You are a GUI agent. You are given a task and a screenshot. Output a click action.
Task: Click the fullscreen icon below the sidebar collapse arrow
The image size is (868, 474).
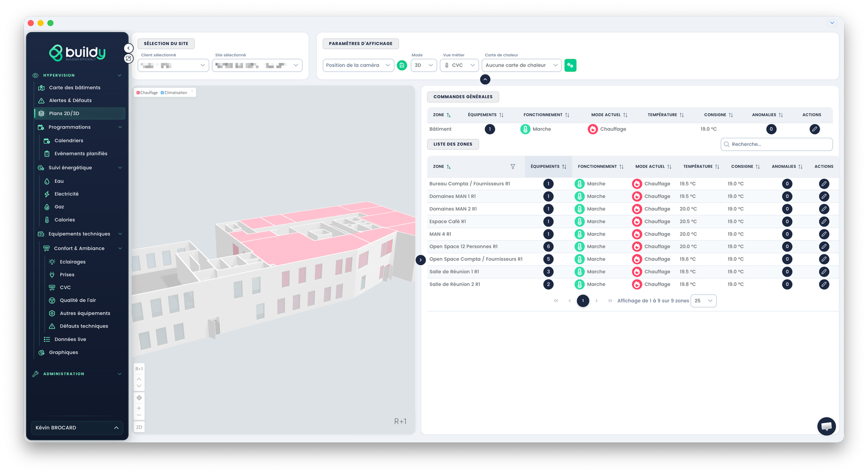pos(129,58)
